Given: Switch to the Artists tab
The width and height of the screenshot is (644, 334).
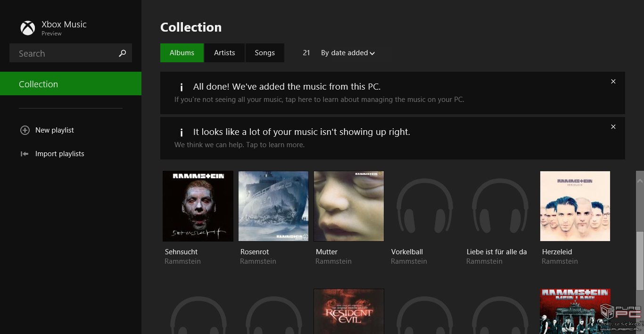Looking at the screenshot, I should pyautogui.click(x=224, y=53).
